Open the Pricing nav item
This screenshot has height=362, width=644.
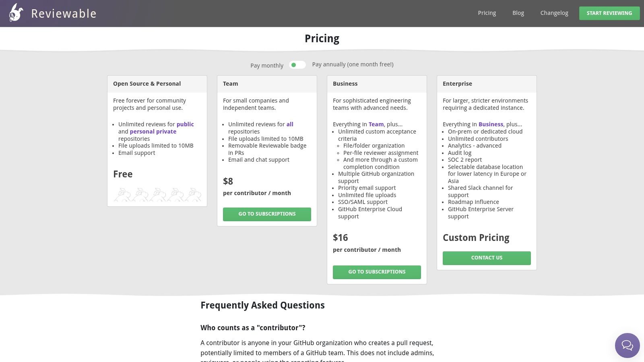pyautogui.click(x=487, y=13)
